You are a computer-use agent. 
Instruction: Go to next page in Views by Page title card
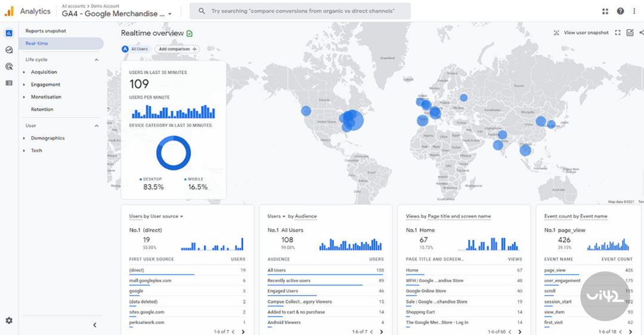pos(520,331)
